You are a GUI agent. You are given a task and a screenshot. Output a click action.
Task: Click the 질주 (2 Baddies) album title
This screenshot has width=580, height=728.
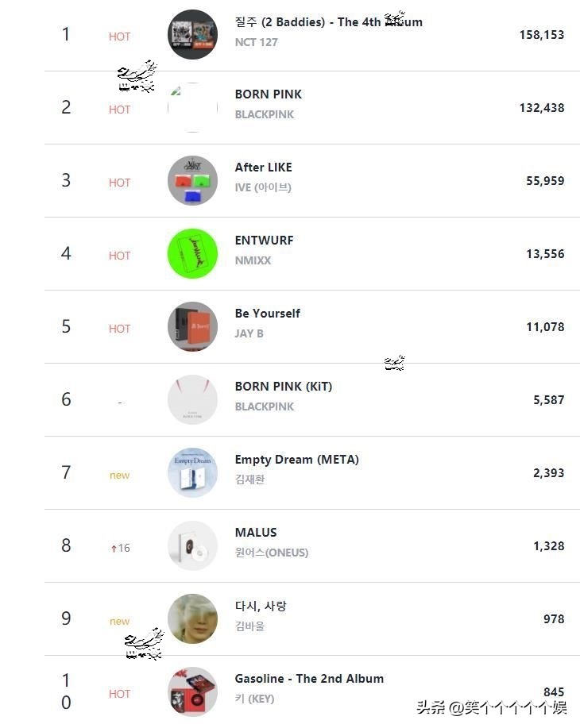(328, 21)
